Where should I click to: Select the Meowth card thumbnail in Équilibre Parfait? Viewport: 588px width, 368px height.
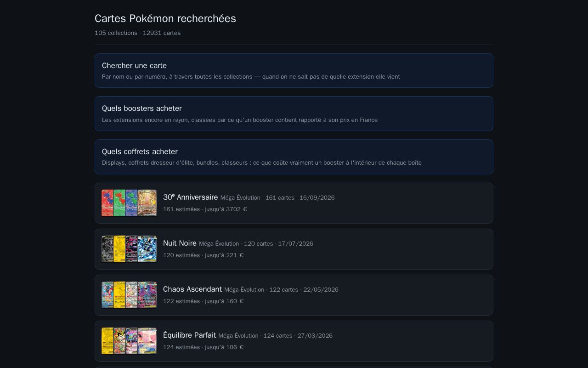coord(119,341)
